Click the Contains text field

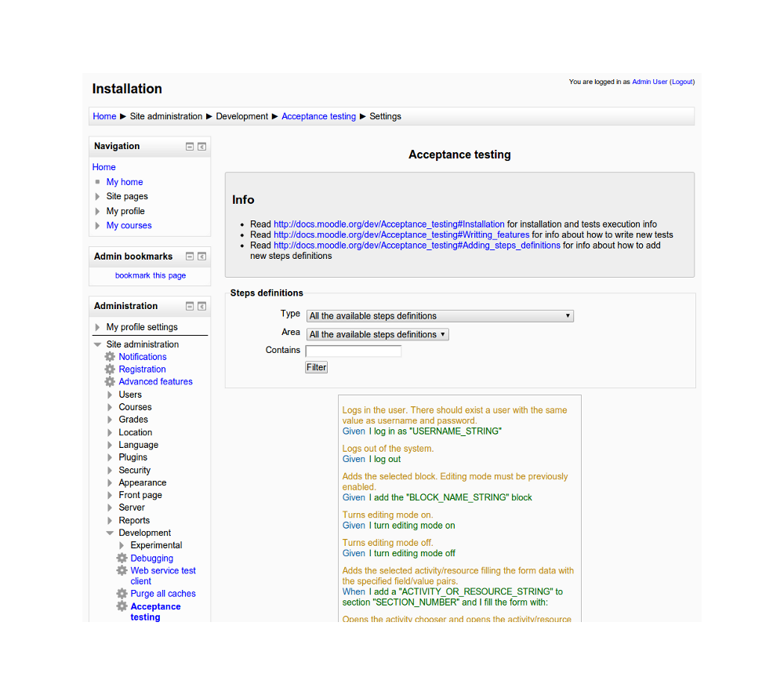(x=353, y=350)
